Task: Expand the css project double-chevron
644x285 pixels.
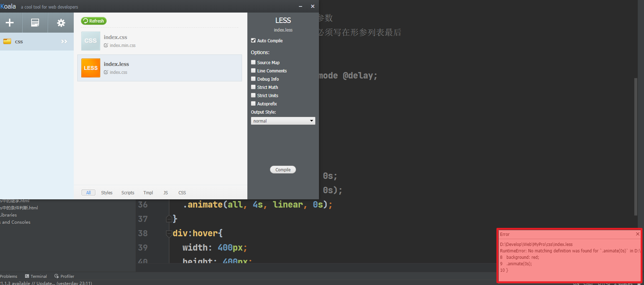Action: click(x=64, y=41)
